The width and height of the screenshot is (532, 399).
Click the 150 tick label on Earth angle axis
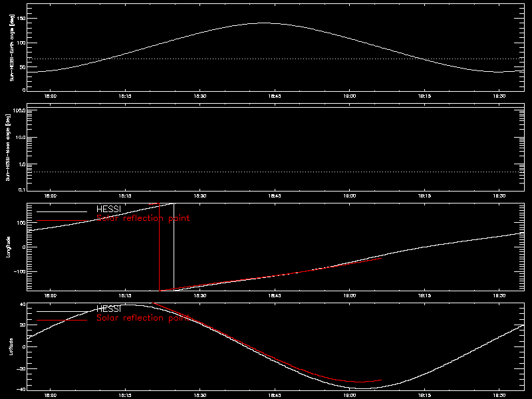point(22,19)
